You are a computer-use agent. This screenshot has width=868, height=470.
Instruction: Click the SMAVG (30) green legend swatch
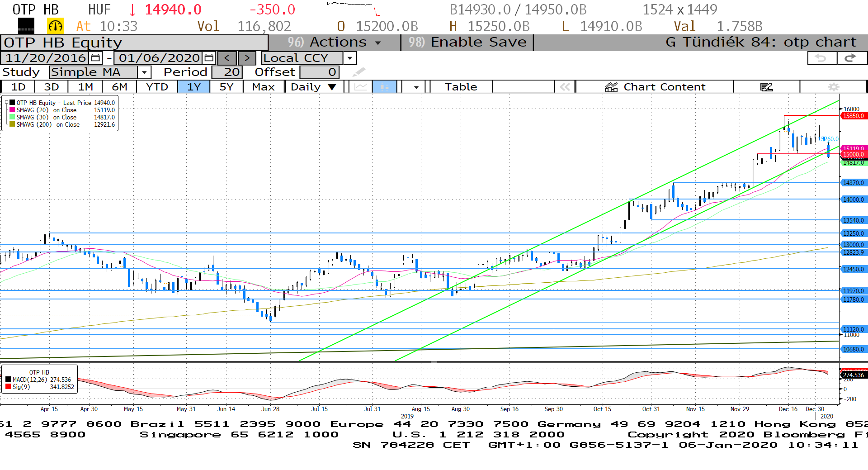[12, 117]
